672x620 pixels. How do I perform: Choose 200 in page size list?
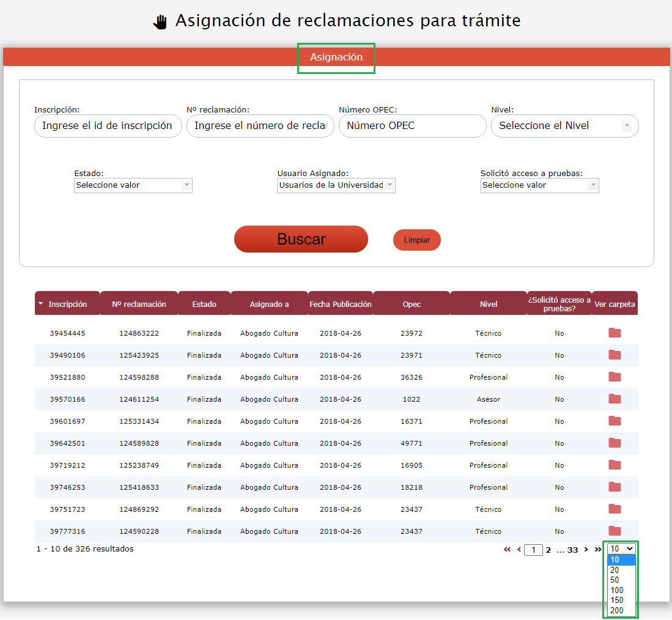(616, 610)
